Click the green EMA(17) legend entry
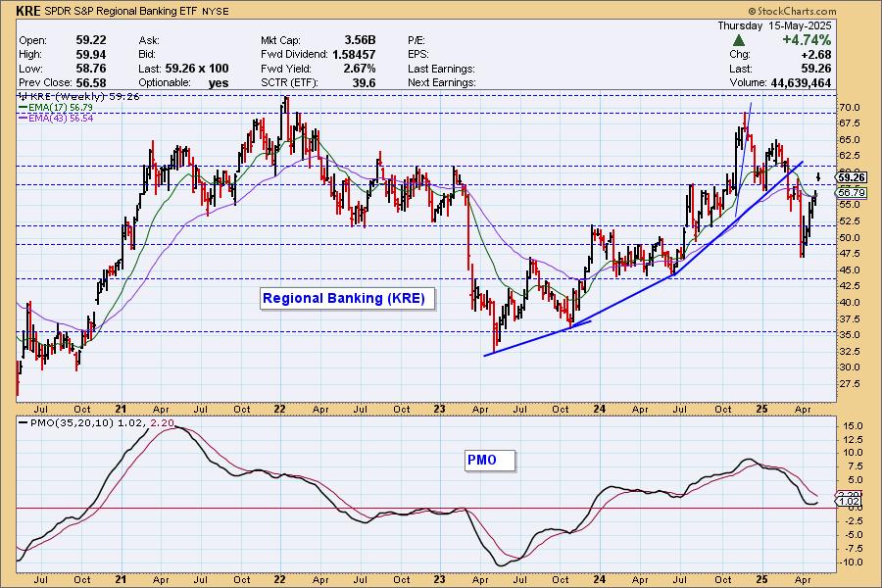 point(56,107)
